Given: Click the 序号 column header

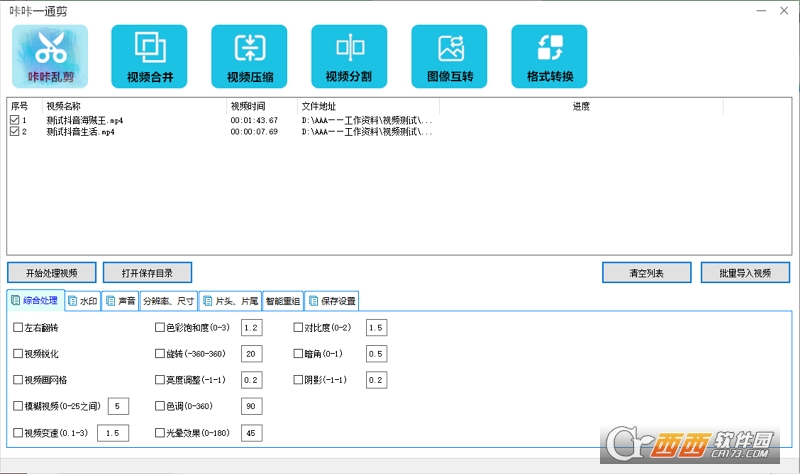Looking at the screenshot, I should click(24, 106).
